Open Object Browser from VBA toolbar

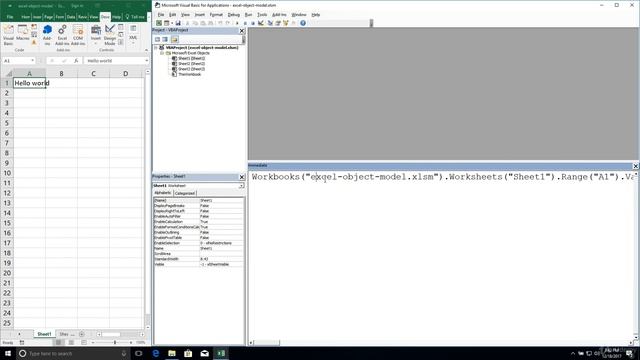(286, 23)
